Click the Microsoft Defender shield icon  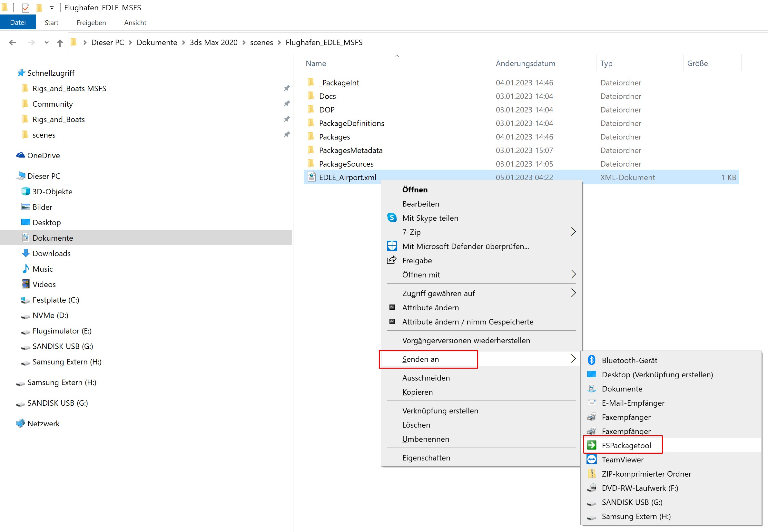tap(392, 246)
